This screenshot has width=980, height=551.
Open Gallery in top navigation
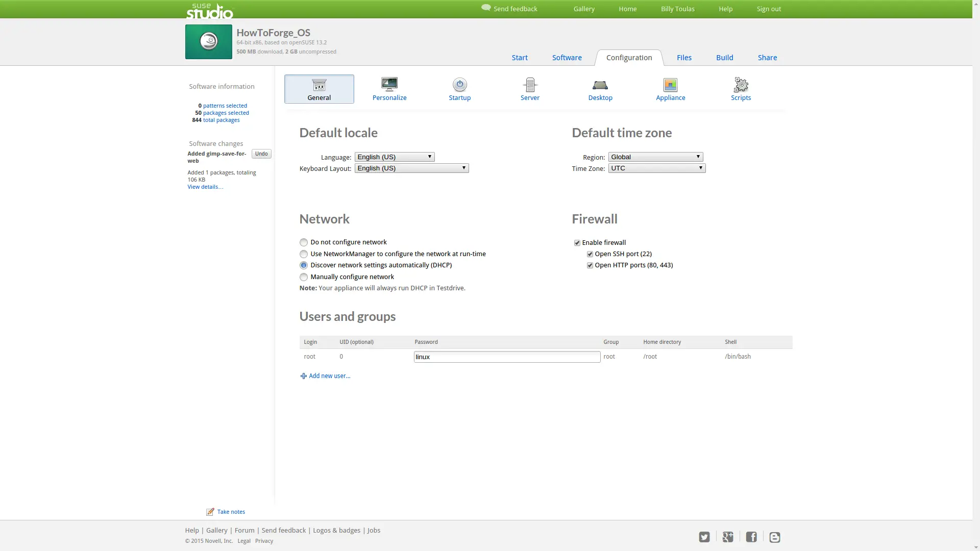click(x=584, y=9)
